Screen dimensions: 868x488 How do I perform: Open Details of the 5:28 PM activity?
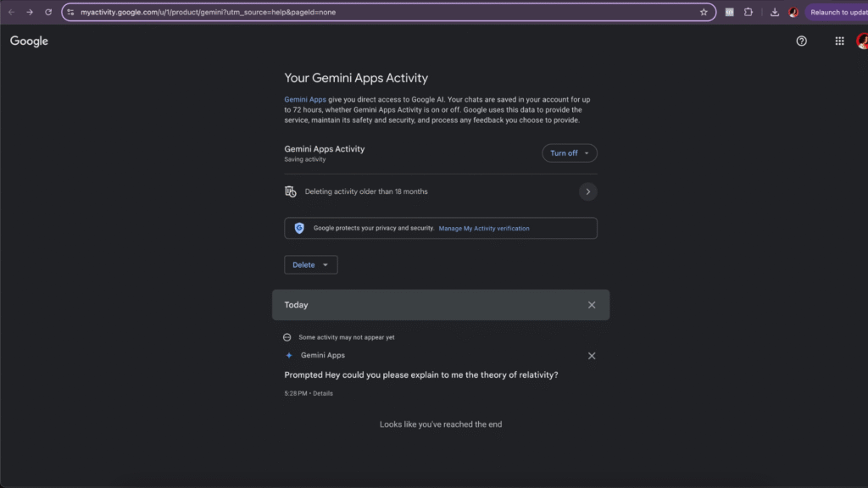323,393
